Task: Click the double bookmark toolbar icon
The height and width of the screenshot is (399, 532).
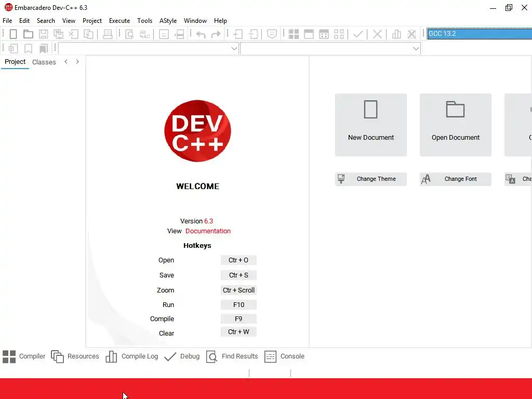Action: pyautogui.click(x=44, y=48)
